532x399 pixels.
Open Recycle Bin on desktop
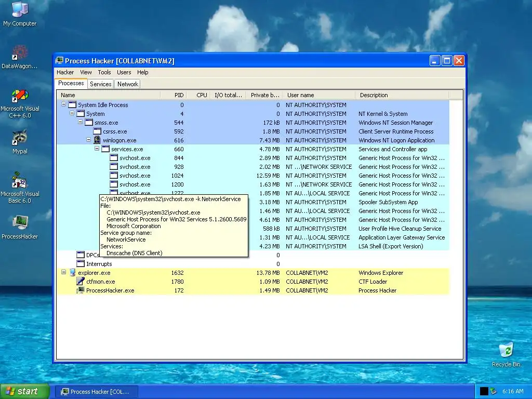coord(506,354)
